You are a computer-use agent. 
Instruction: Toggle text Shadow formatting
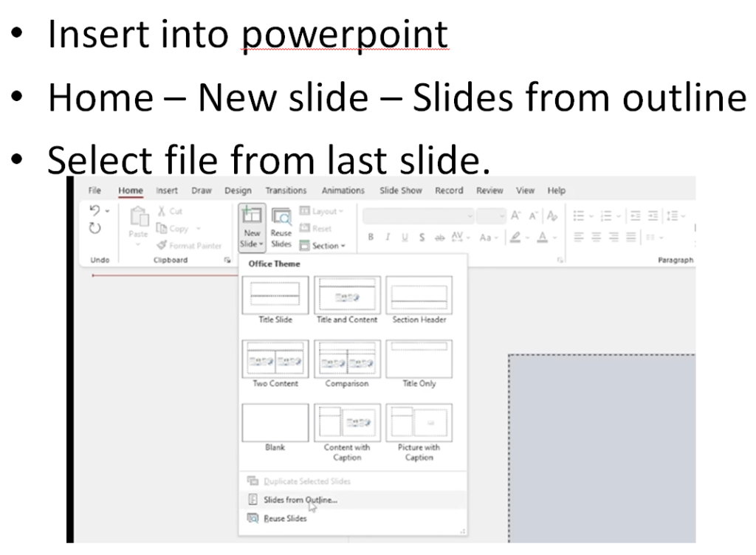click(422, 237)
